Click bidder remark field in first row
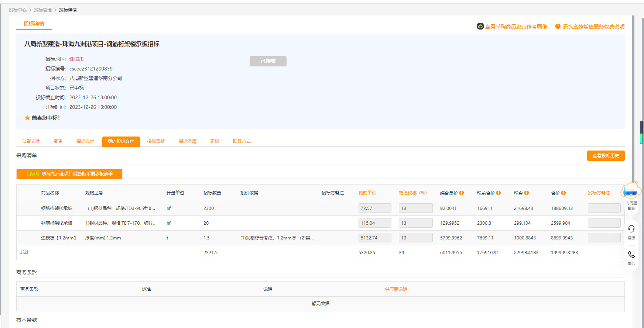Image resolution: width=644 pixels, height=328 pixels. click(x=604, y=208)
